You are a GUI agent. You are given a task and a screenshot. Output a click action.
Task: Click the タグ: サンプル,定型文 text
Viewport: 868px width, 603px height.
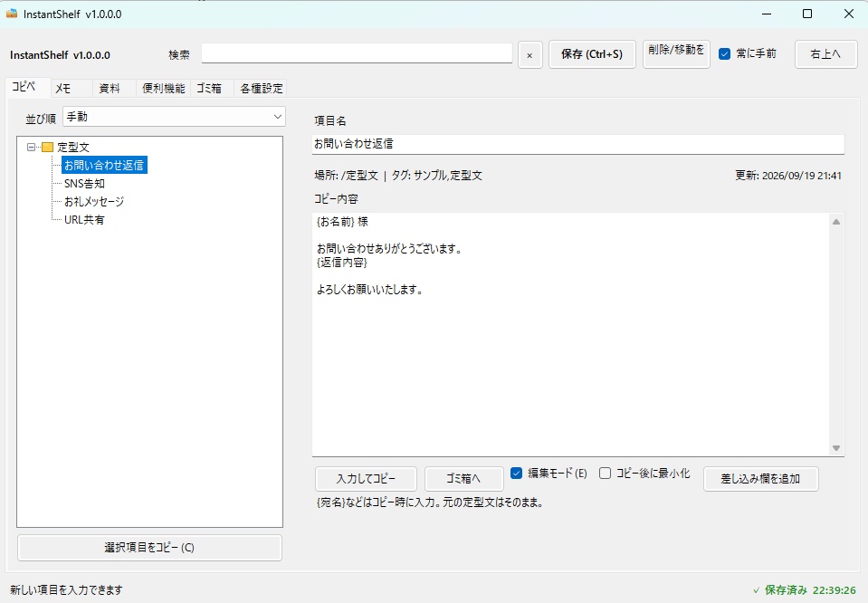[437, 176]
